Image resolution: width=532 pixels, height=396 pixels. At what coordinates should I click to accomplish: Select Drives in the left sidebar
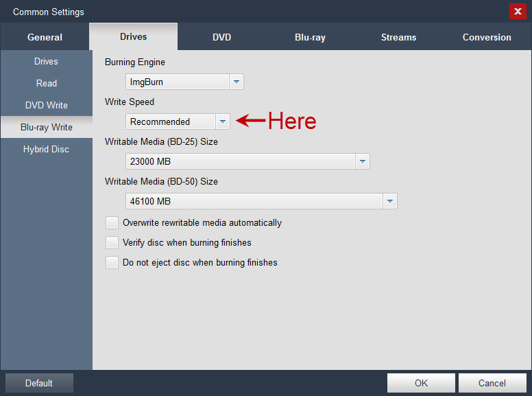tap(46, 61)
